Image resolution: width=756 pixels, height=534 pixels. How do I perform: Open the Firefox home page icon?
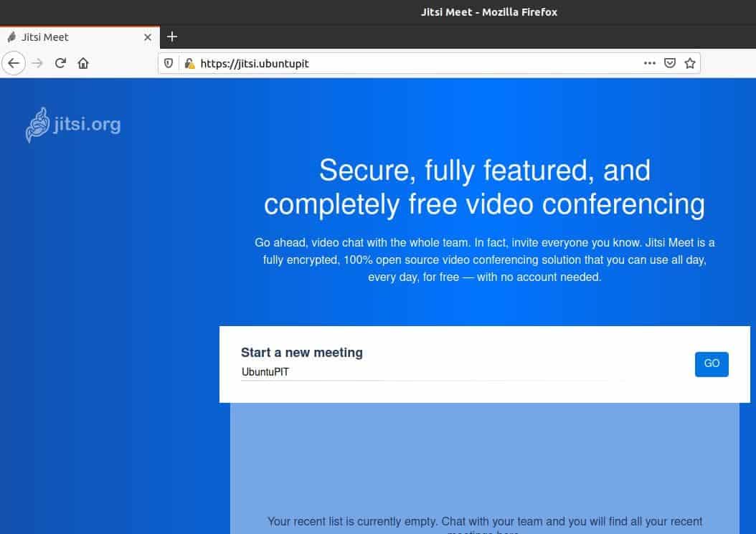(83, 63)
